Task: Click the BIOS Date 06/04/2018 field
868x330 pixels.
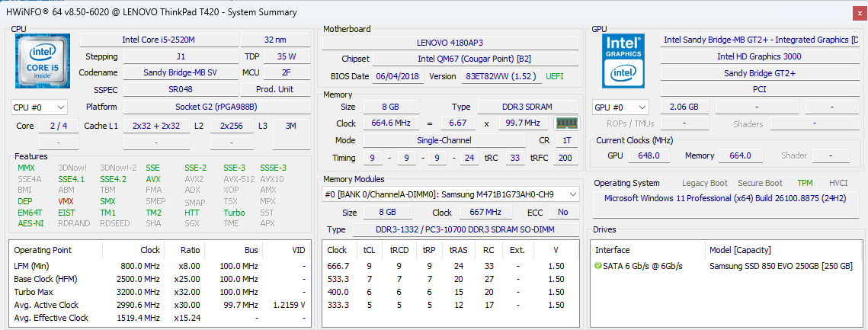Action: tap(397, 76)
